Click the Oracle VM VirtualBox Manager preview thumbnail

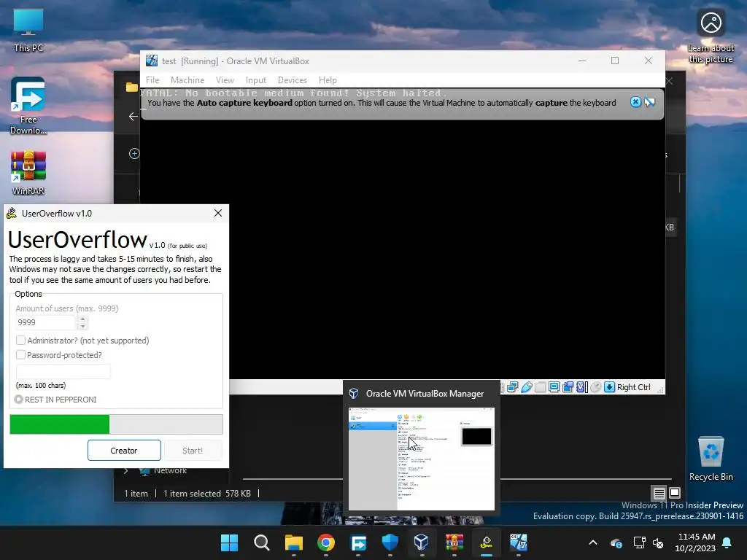(422, 459)
